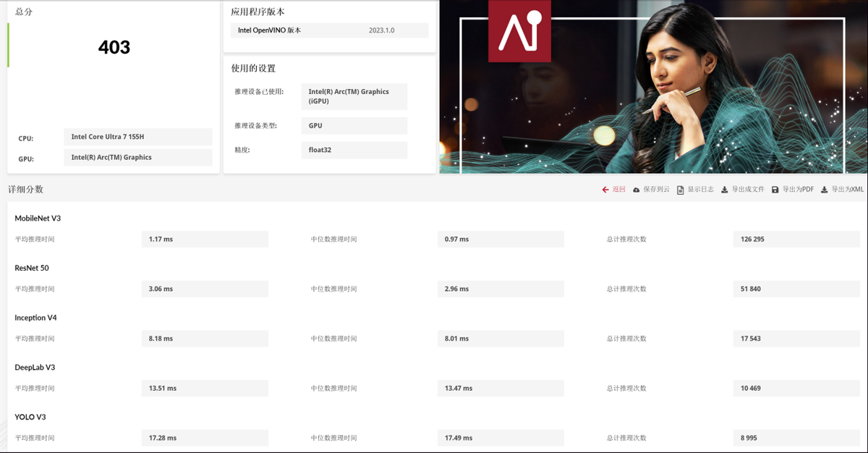The image size is (868, 453).
Task: Click Inception V4 median time 8.01 ms
Action: [x=500, y=339]
